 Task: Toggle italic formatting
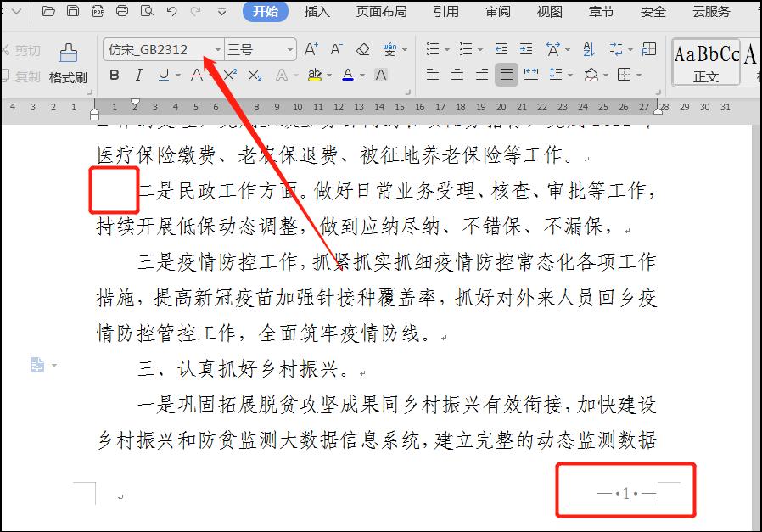[x=138, y=75]
